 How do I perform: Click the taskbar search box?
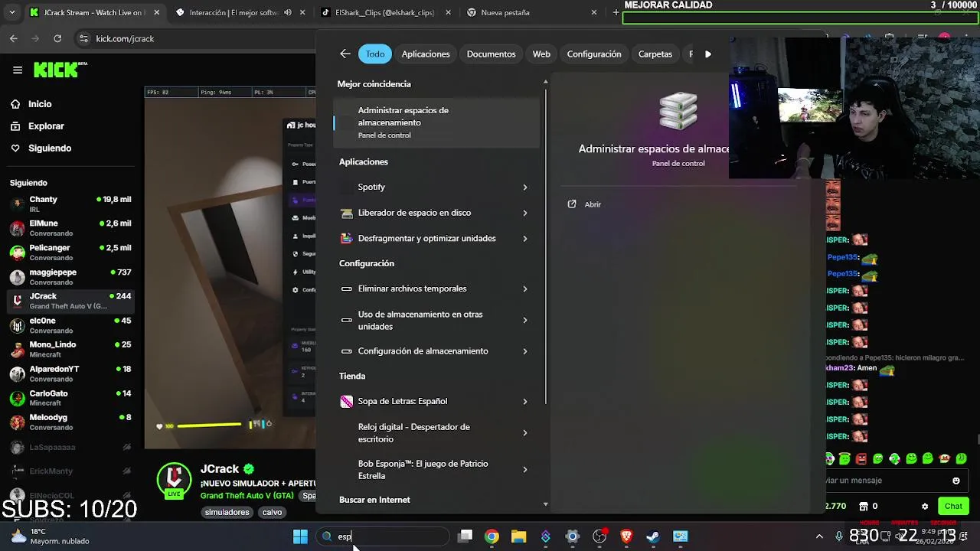point(383,536)
